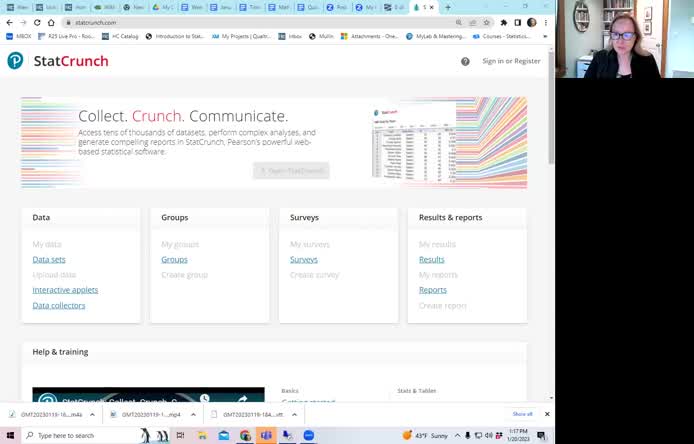Open the help question mark icon
The width and height of the screenshot is (694, 444).
tap(465, 61)
